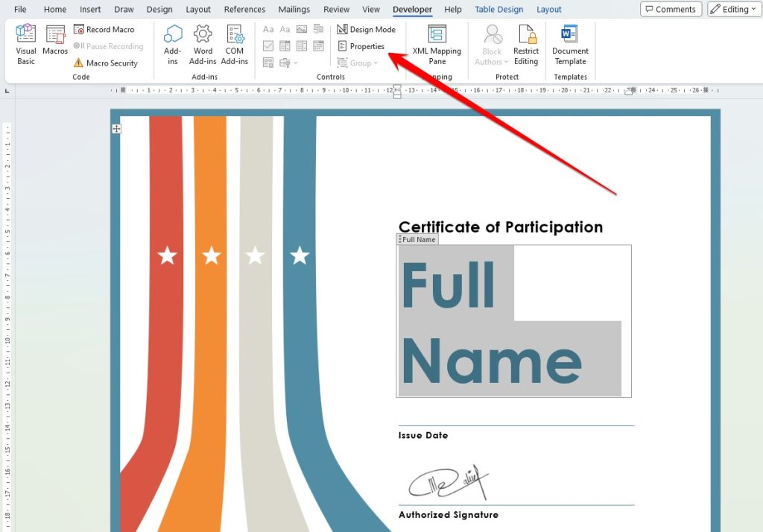Insert a Combo Box content control
The image size is (763, 532).
click(x=285, y=45)
